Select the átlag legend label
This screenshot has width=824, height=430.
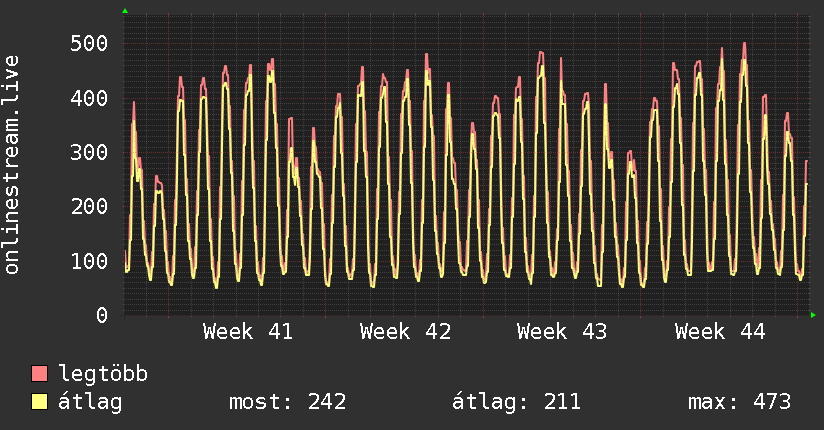90,402
